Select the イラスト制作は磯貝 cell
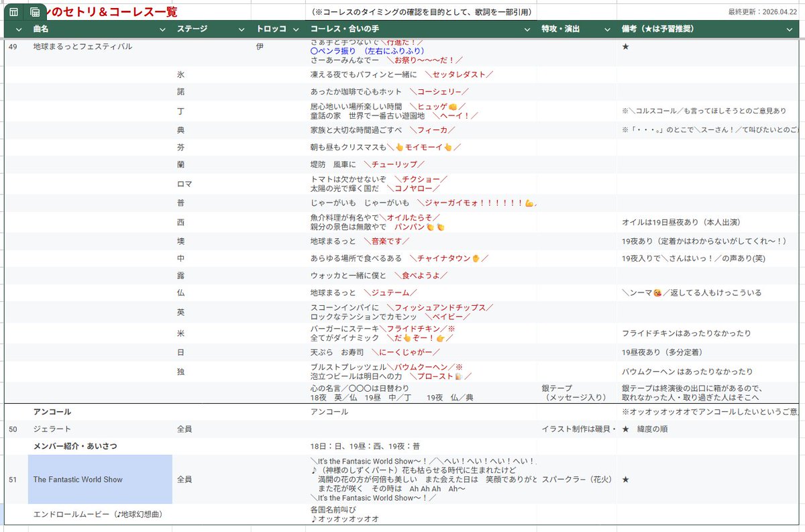The width and height of the screenshot is (805, 532). click(577, 429)
